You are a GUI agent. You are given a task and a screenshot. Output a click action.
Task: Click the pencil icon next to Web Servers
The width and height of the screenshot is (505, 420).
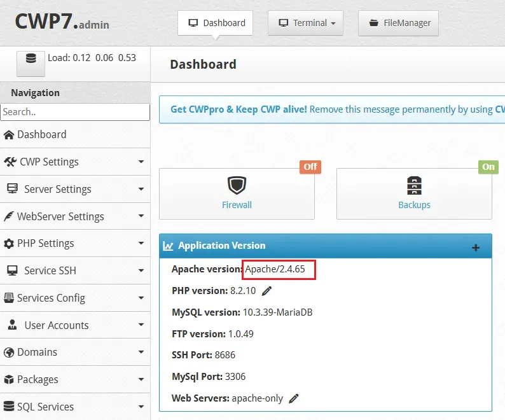(294, 399)
